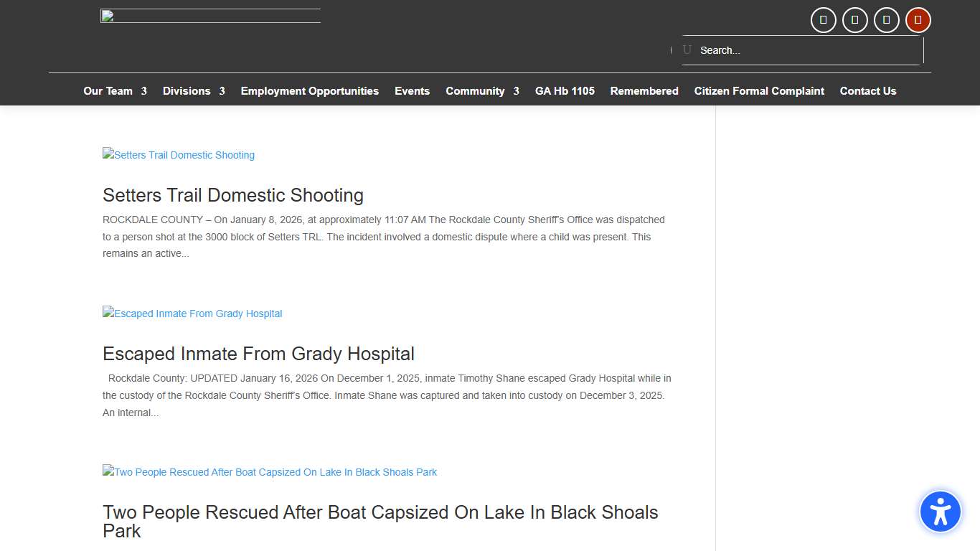Click the search icon beside the search field
The width and height of the screenshot is (980, 551).
(x=686, y=50)
